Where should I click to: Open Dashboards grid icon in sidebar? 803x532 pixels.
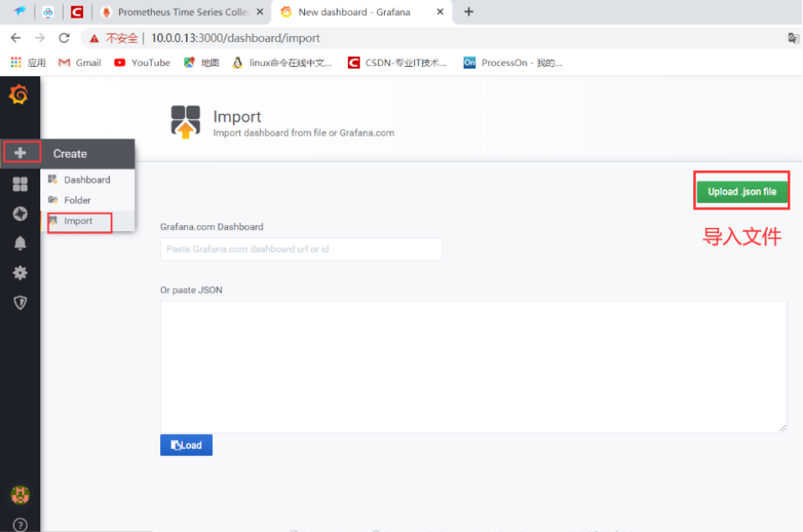tap(20, 183)
